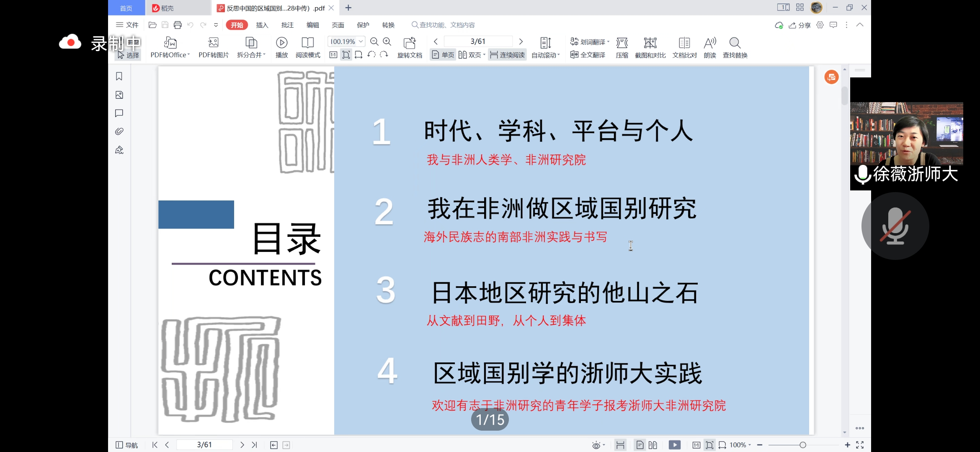Click the 截图和对比 screenshot compare icon
Image resolution: width=980 pixels, height=452 pixels.
click(x=650, y=43)
